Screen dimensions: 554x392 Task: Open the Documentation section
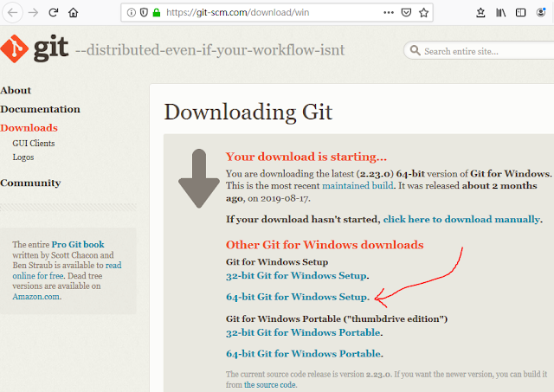40,109
